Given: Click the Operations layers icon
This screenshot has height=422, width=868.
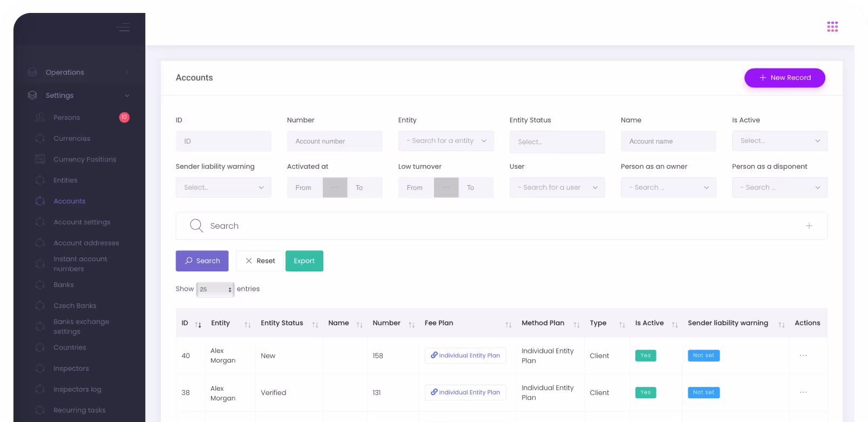Looking at the screenshot, I should 32,72.
